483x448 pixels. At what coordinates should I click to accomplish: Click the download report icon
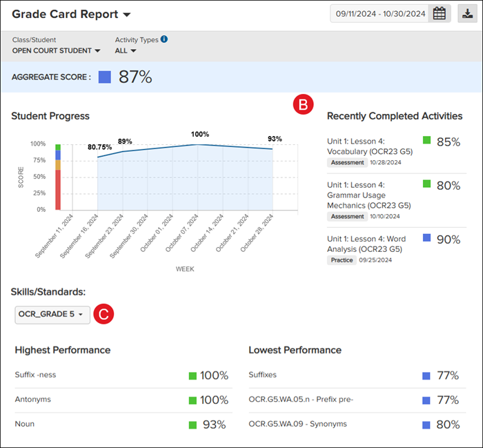[x=466, y=13]
